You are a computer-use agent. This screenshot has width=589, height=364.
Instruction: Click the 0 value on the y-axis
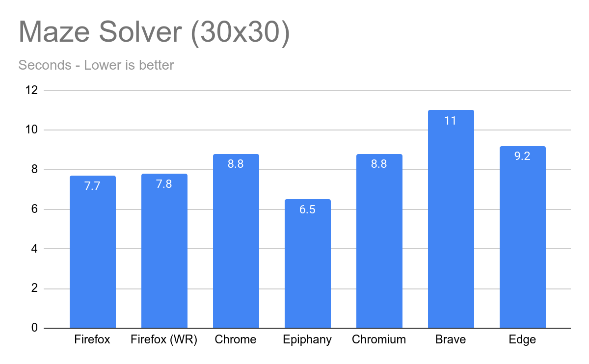click(34, 328)
